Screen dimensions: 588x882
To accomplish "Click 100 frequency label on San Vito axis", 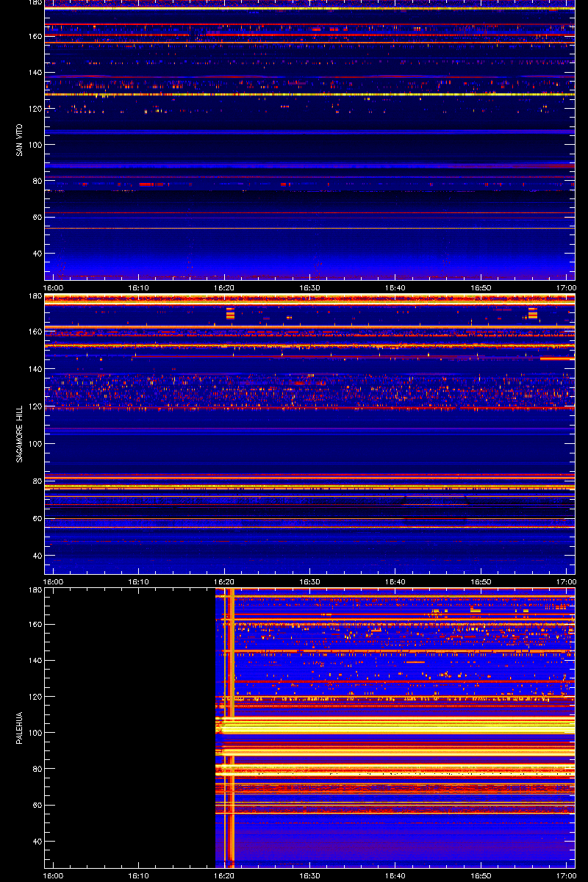I will pos(35,145).
